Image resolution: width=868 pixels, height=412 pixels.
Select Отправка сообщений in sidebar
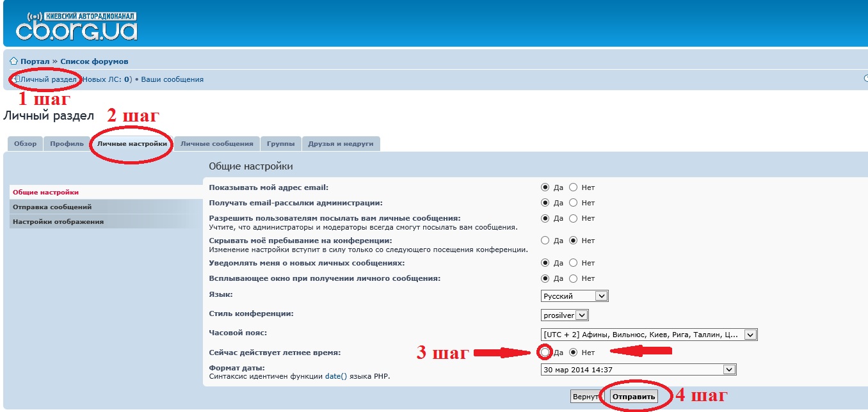coord(52,207)
